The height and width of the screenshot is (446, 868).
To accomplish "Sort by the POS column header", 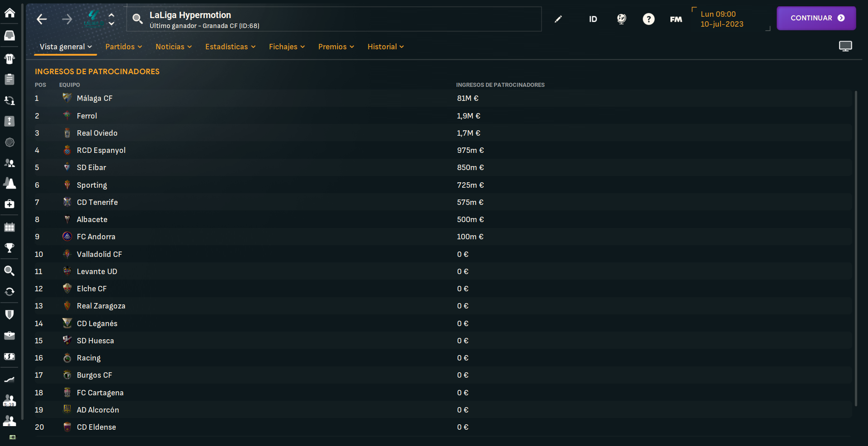I will [x=40, y=85].
